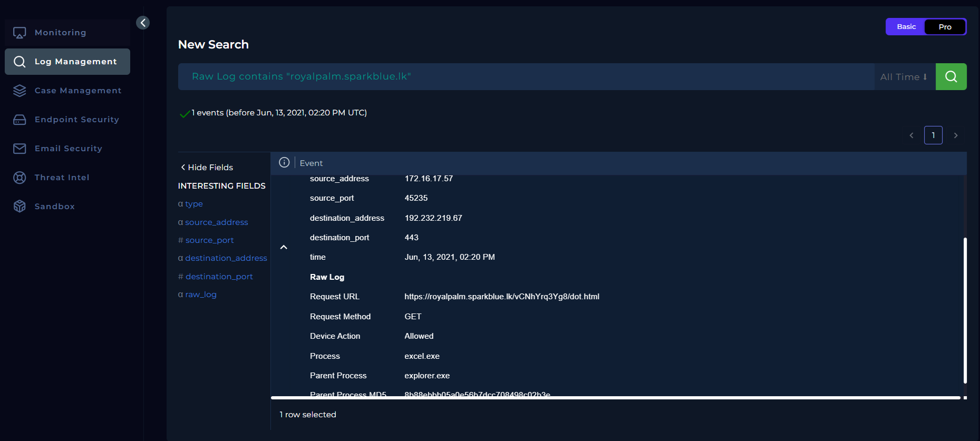
Task: Click the event info circle icon
Action: click(x=284, y=163)
